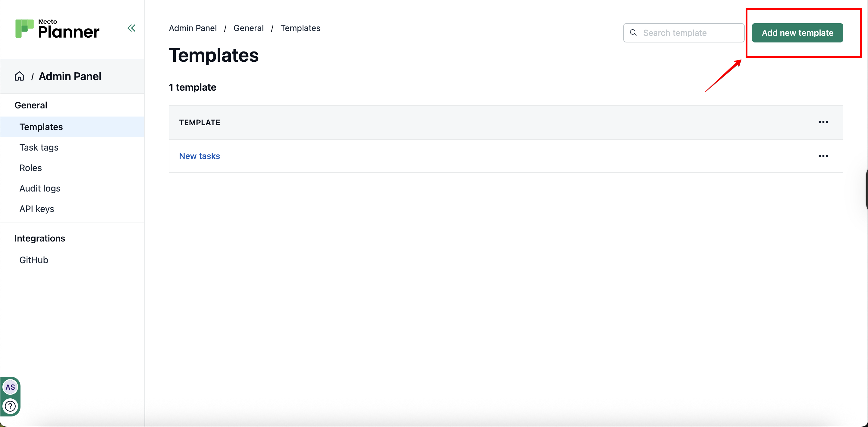
Task: Open the help question-mark icon
Action: click(10, 406)
